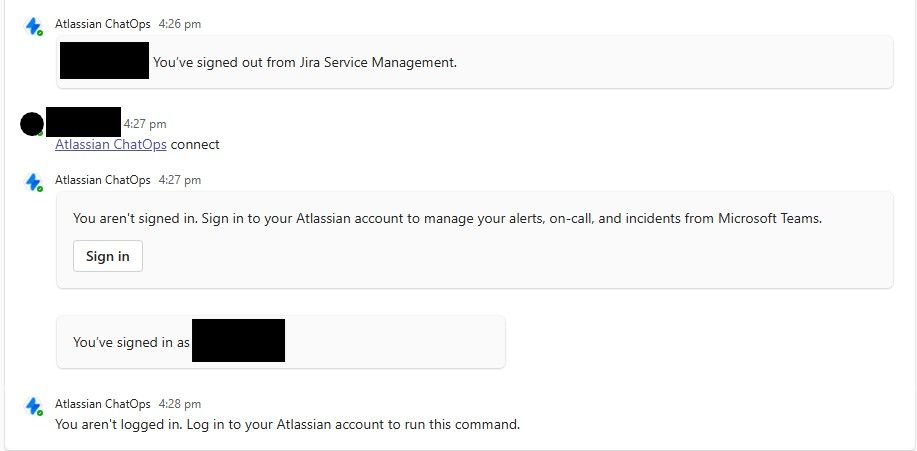Click the "You aren't signed in" card text

(x=447, y=218)
